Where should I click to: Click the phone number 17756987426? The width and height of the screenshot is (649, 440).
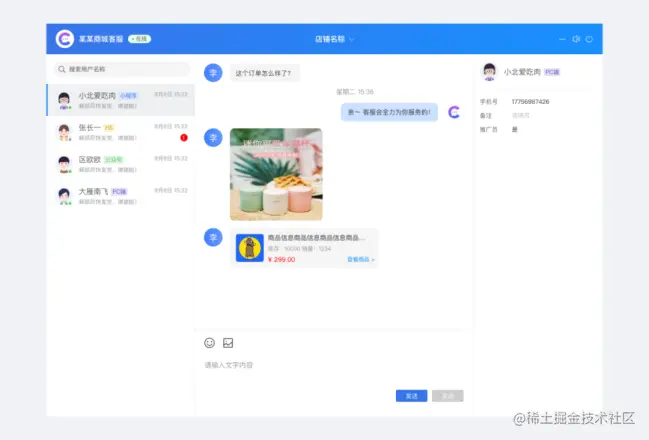tap(530, 102)
